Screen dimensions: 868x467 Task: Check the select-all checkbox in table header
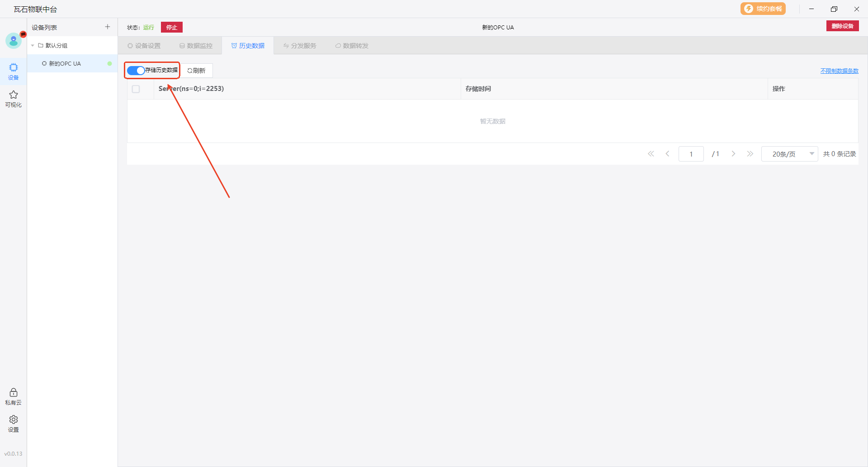click(136, 89)
